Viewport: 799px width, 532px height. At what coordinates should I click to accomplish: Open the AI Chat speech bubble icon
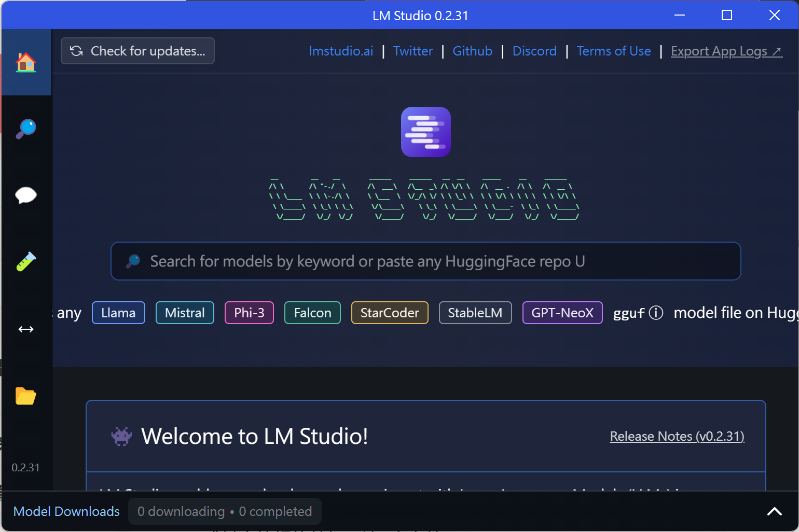coord(26,195)
